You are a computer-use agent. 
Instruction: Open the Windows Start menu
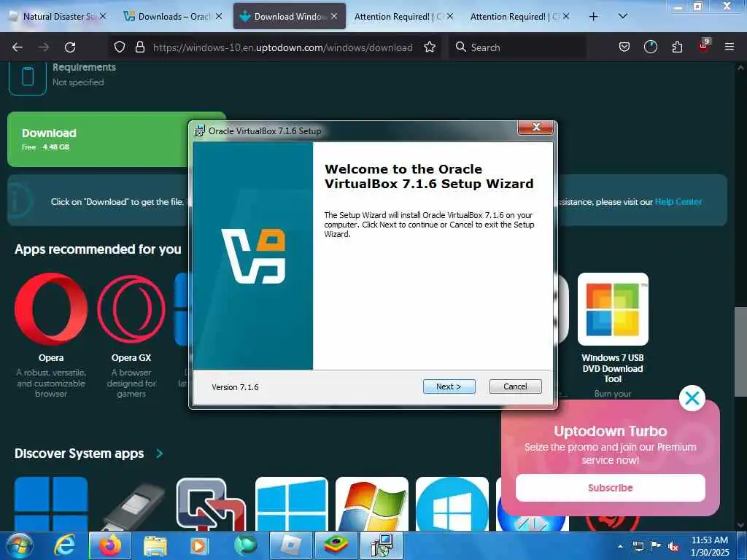tap(19, 545)
